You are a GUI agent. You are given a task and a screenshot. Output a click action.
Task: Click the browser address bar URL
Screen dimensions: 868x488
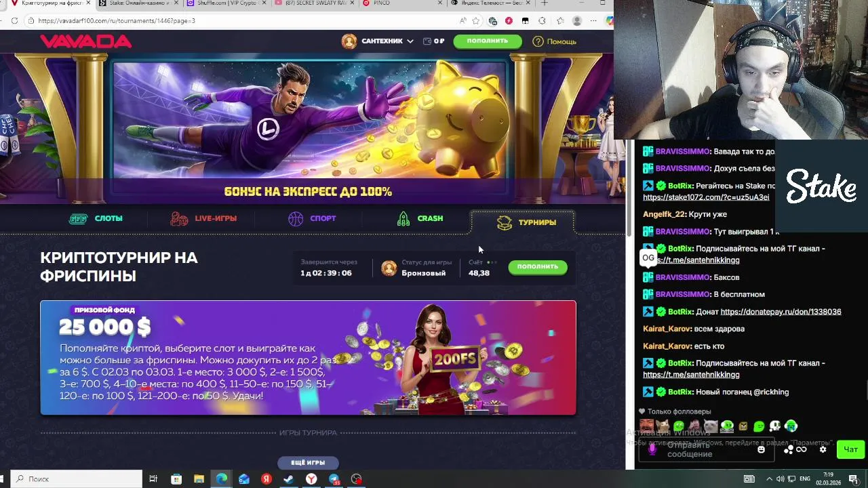(117, 20)
